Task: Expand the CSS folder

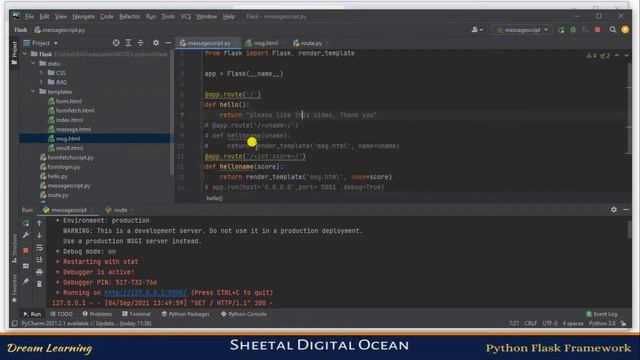Action: pyautogui.click(x=41, y=73)
